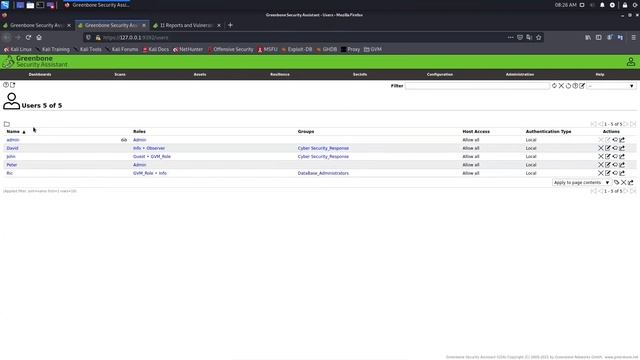Viewport: 640px width, 360px height.
Task: Export user John
Action: [x=622, y=156]
